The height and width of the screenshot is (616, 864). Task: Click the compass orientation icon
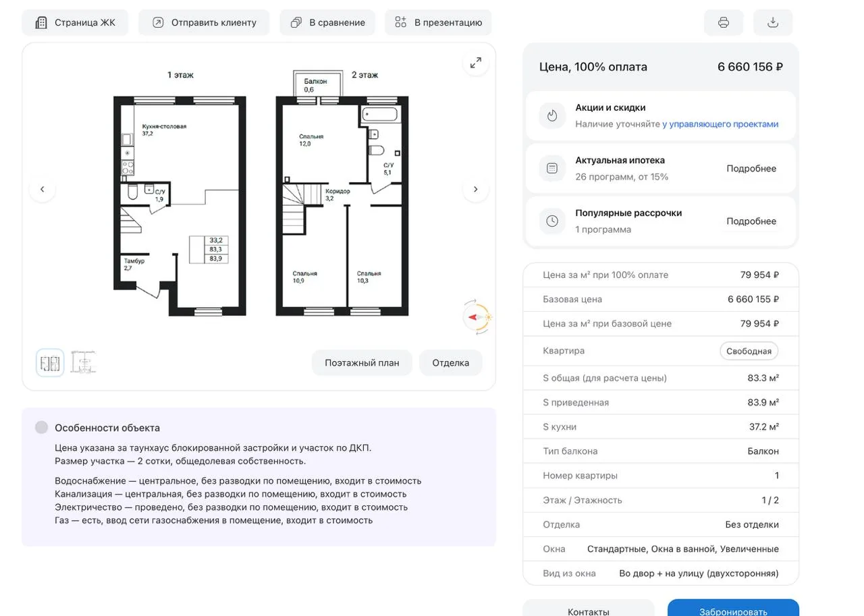pyautogui.click(x=478, y=317)
